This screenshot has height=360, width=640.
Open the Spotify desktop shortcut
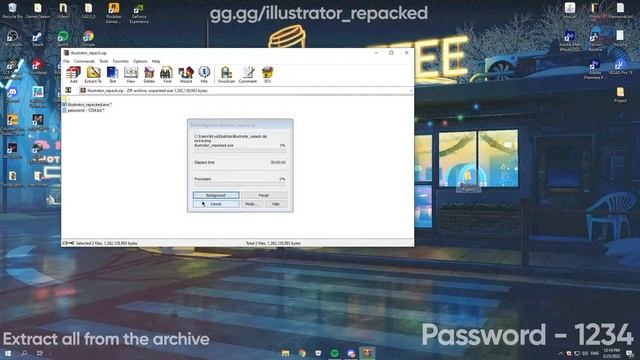point(63,39)
